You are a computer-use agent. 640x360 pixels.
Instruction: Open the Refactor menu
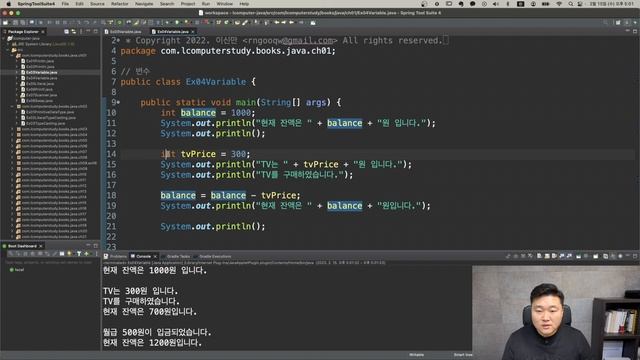click(120, 4)
